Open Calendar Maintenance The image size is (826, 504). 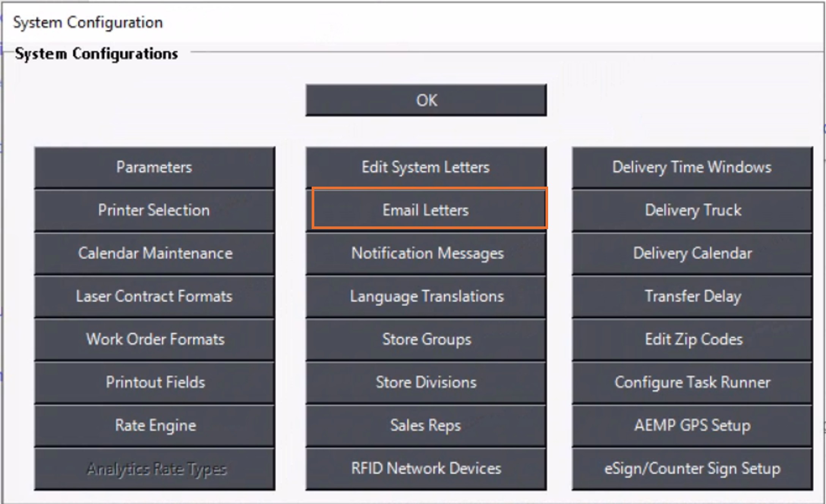(x=154, y=253)
